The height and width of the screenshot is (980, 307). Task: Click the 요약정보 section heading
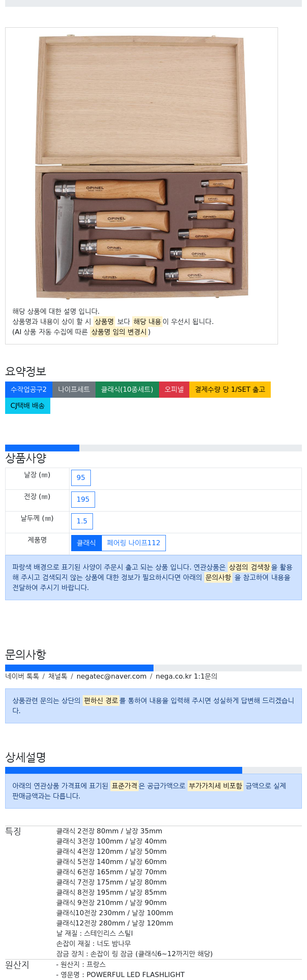(x=26, y=371)
